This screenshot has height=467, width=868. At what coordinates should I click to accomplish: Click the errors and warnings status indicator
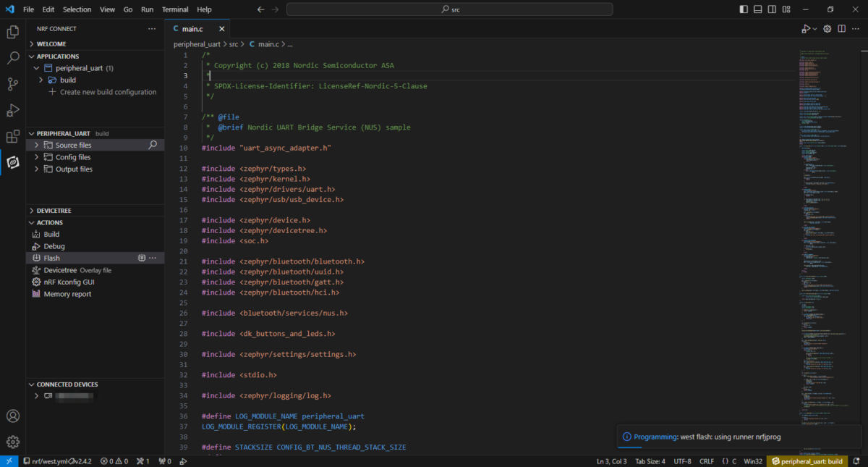tap(114, 460)
